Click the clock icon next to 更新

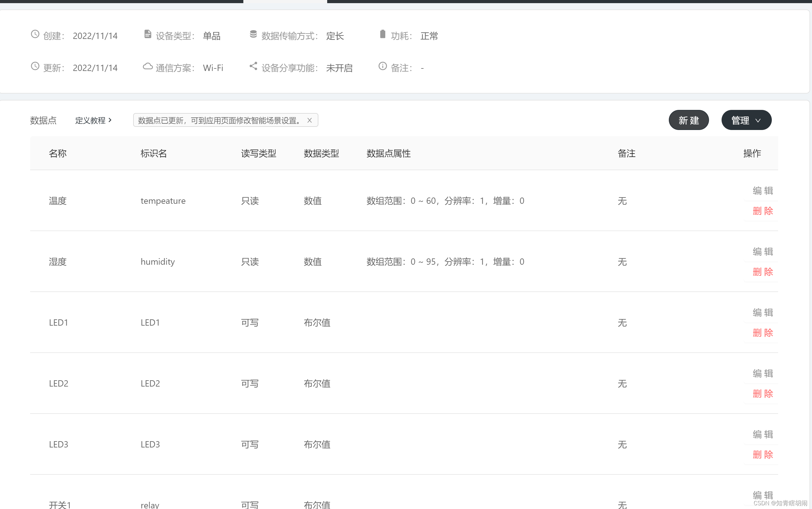[x=35, y=66]
